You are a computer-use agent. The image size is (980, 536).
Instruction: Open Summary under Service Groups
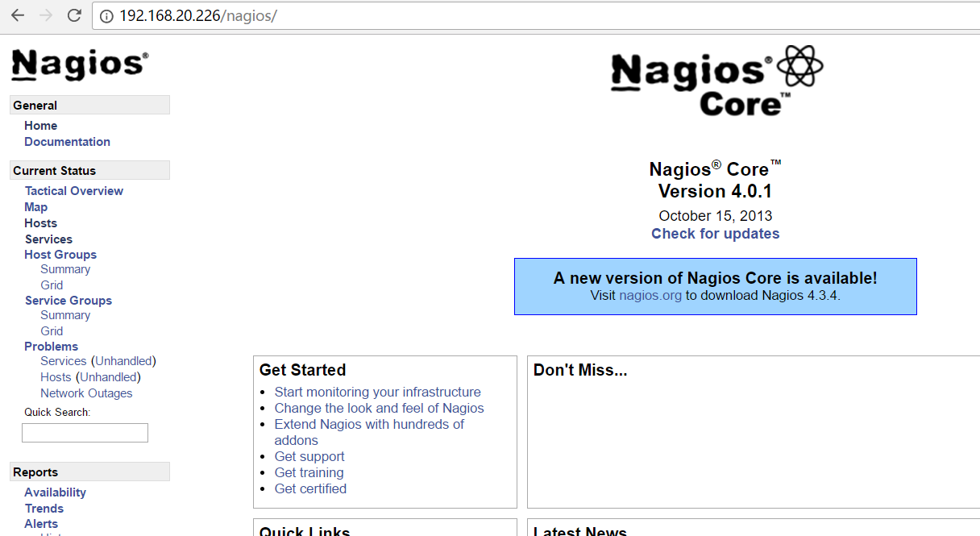tap(65, 315)
